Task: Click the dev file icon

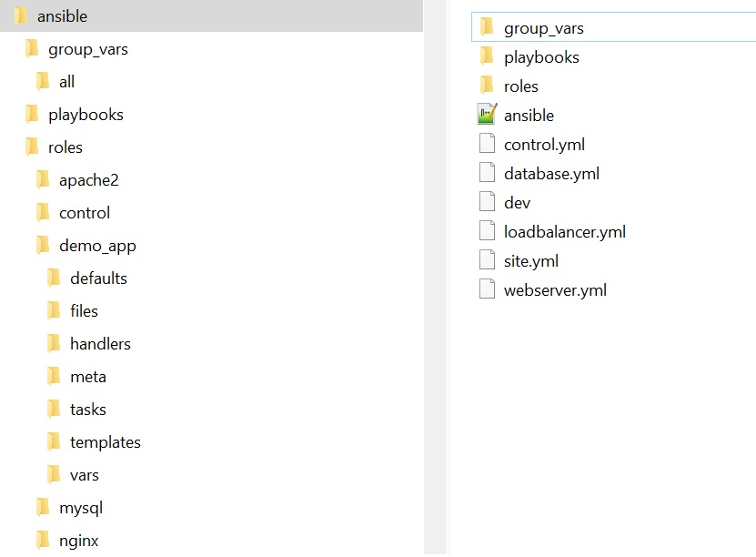Action: pos(488,203)
